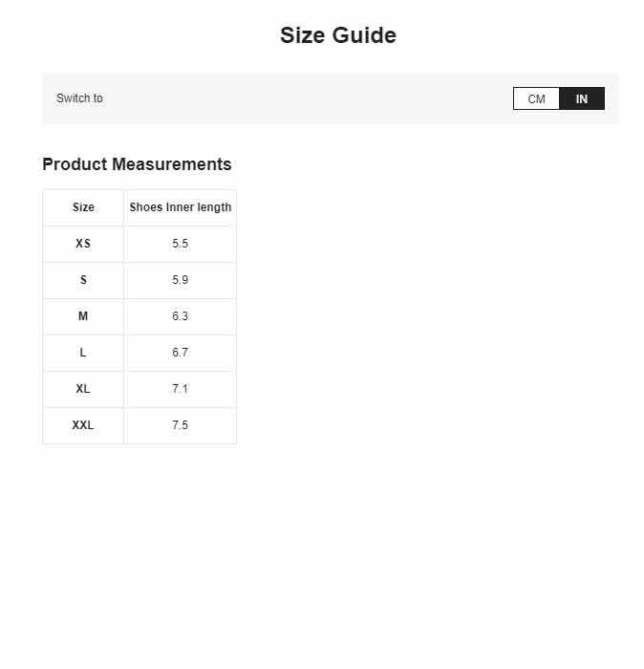This screenshot has height=669, width=644.
Task: Select the 6.7 inner length value
Action: [181, 353]
